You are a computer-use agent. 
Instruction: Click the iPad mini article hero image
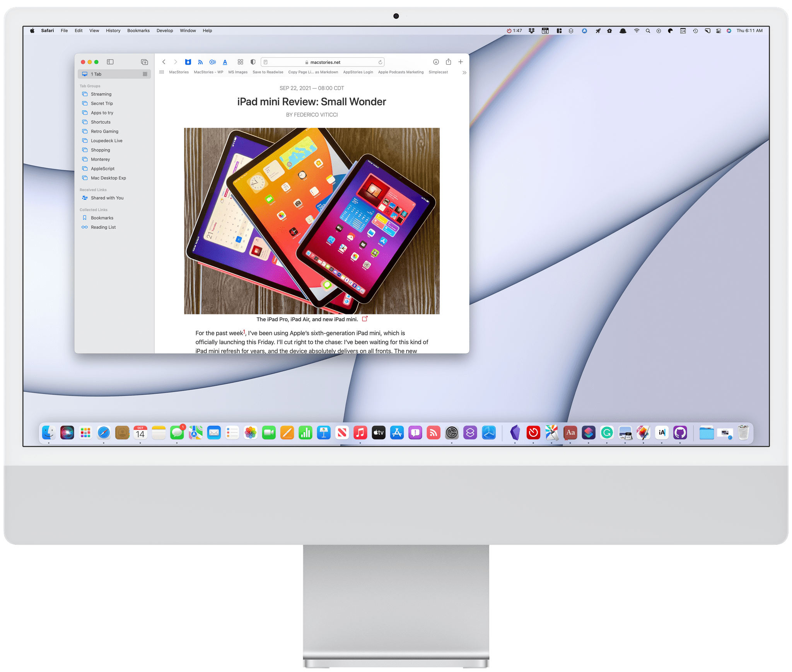(x=312, y=221)
